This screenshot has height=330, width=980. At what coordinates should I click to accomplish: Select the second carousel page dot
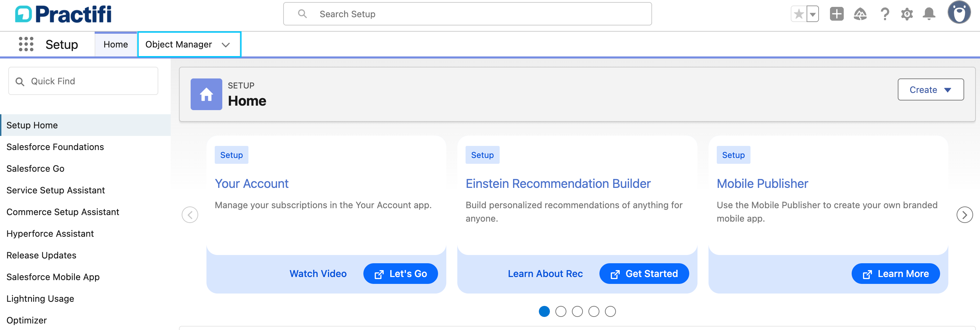561,311
